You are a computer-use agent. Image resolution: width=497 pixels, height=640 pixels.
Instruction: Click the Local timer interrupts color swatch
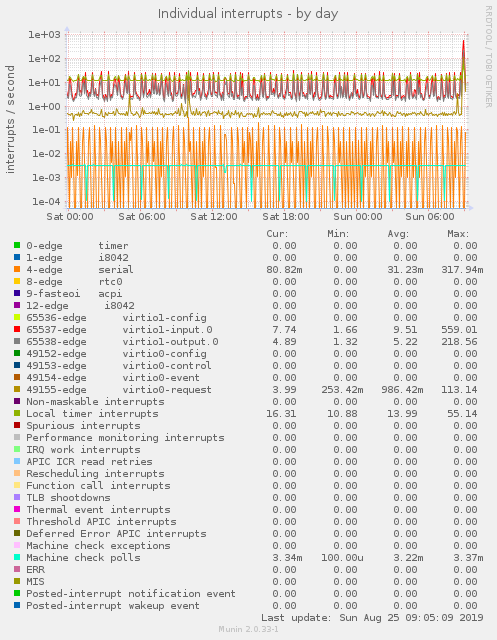17,413
